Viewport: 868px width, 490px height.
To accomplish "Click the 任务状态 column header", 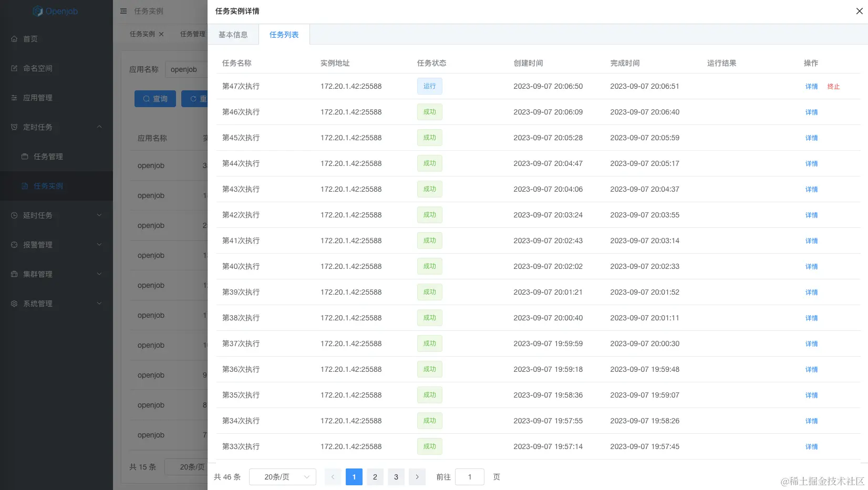I will (x=432, y=63).
